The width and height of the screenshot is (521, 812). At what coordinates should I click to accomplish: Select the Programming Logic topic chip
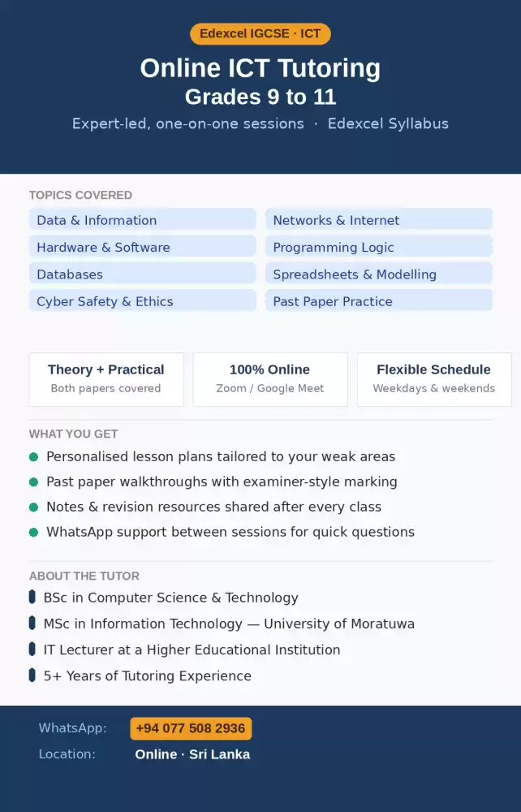tap(379, 246)
